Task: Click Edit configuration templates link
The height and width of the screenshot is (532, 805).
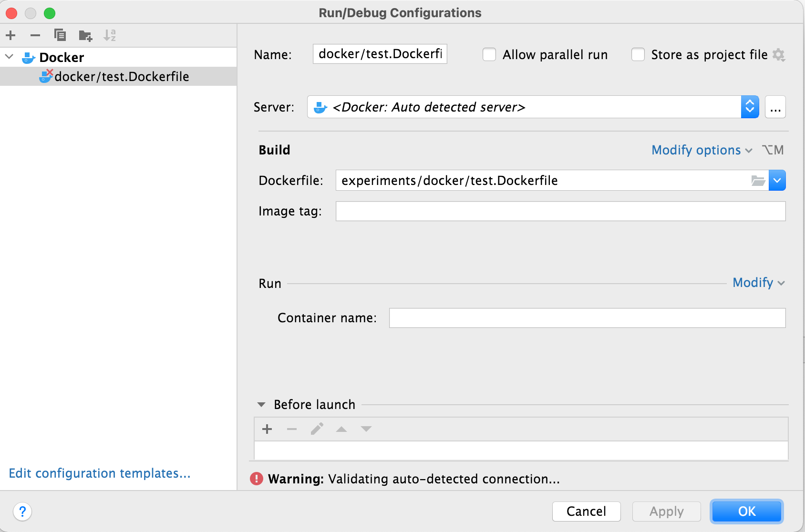Action: (x=100, y=473)
